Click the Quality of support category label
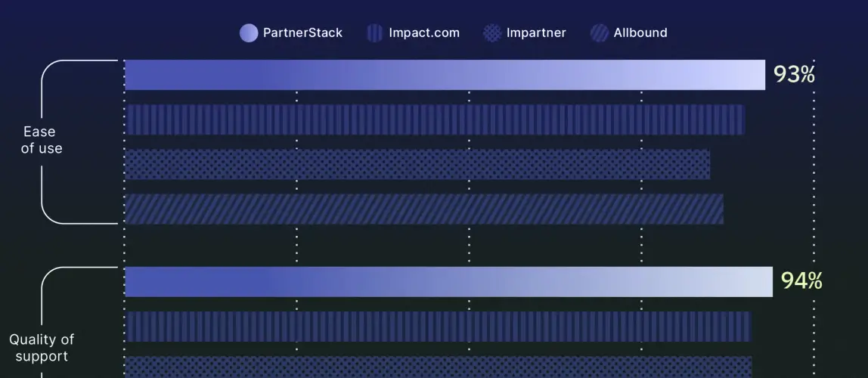Screen dimensions: 868x378 pos(42,348)
